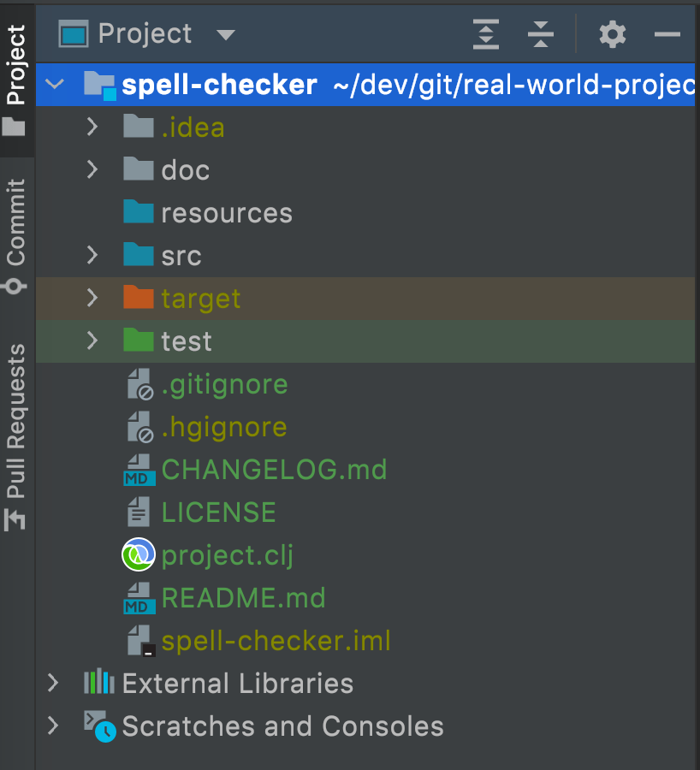The height and width of the screenshot is (770, 700).
Task: Select the Project side tab
Action: [15, 77]
